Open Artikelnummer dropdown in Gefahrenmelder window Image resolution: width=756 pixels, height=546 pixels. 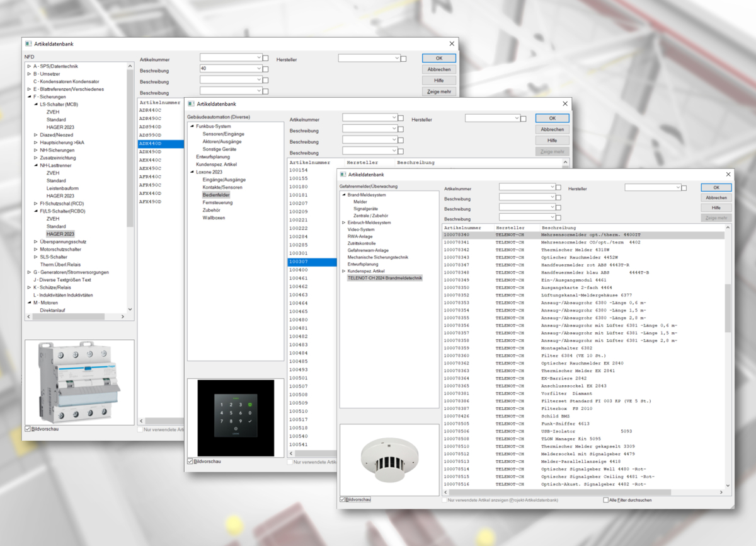tap(551, 187)
